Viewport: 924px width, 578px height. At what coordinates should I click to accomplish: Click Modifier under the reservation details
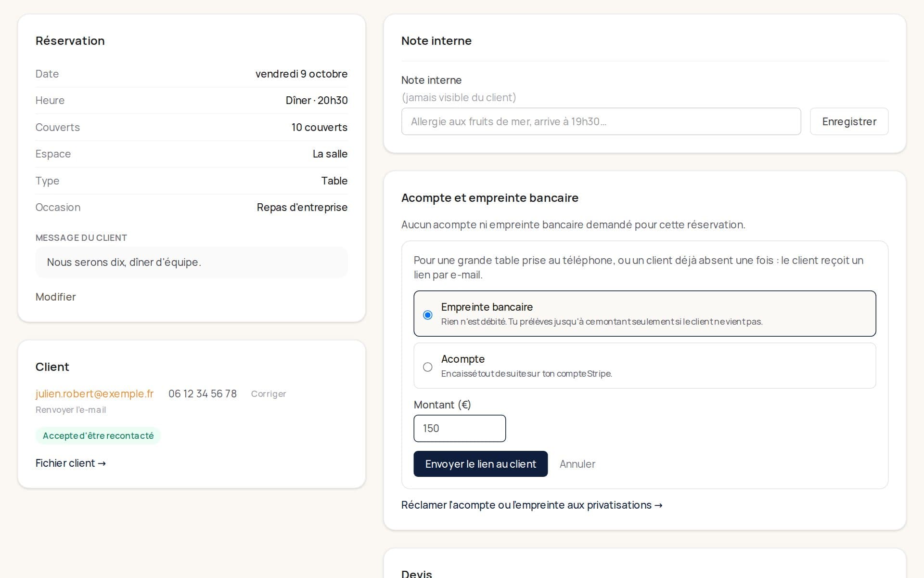[x=55, y=297]
